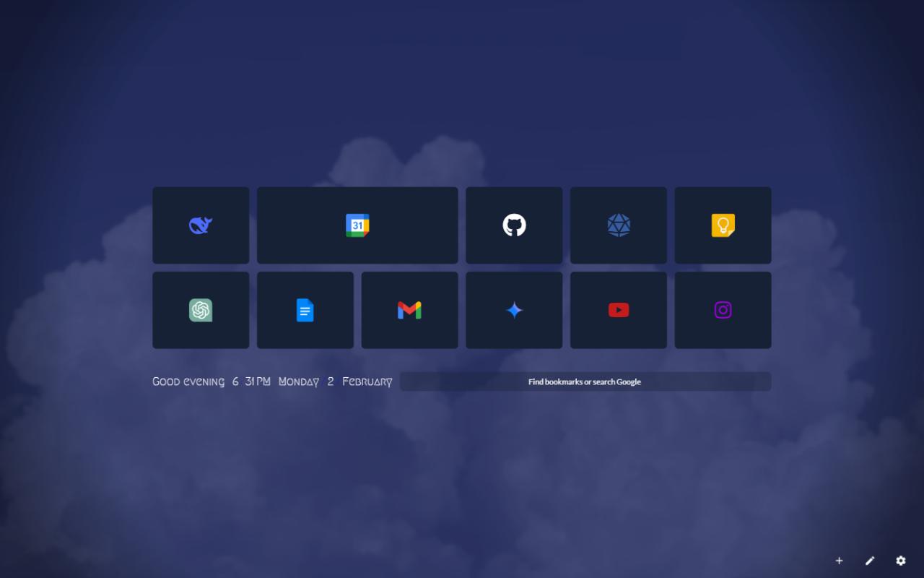
Task: Open the Google Calendar tile
Action: click(357, 225)
